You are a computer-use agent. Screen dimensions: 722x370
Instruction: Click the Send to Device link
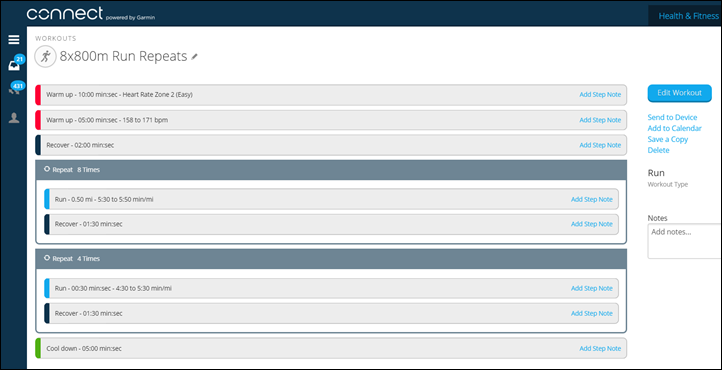[672, 117]
